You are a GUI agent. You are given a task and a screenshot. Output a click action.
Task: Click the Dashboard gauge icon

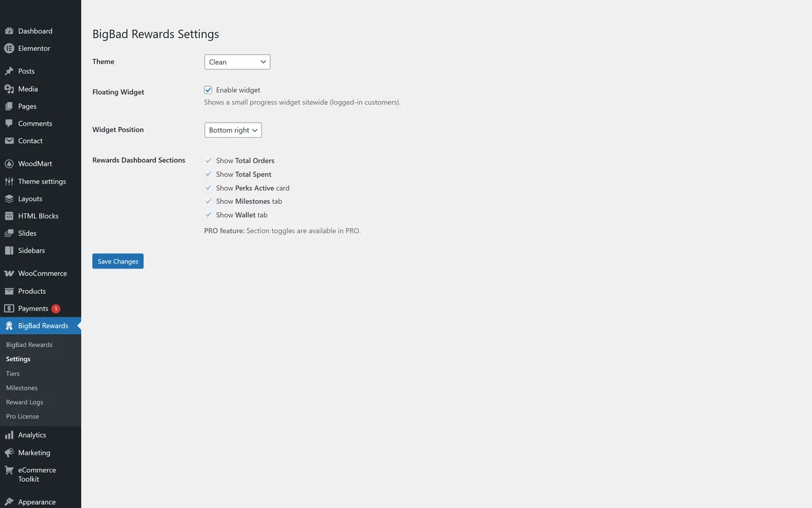(9, 31)
